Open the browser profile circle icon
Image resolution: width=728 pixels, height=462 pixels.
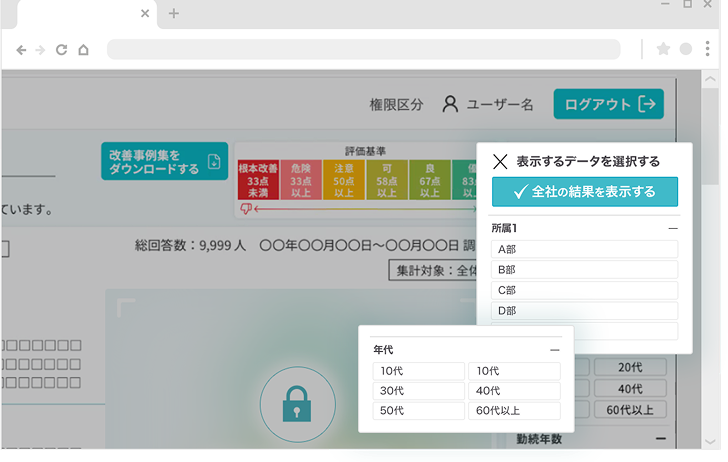[x=686, y=49]
